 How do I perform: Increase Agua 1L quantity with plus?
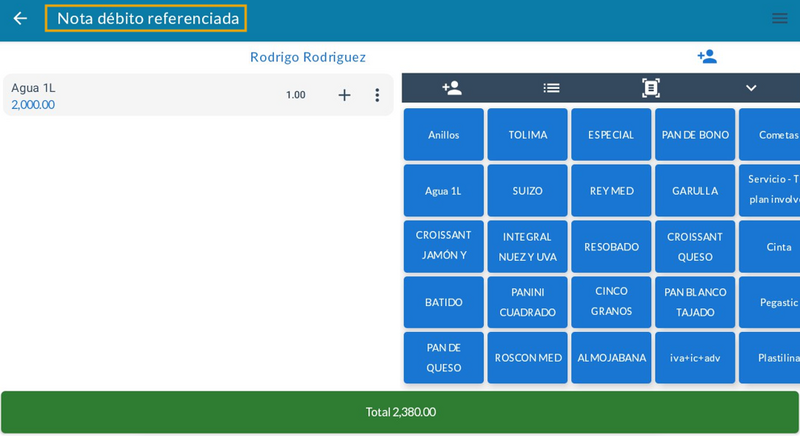[344, 95]
